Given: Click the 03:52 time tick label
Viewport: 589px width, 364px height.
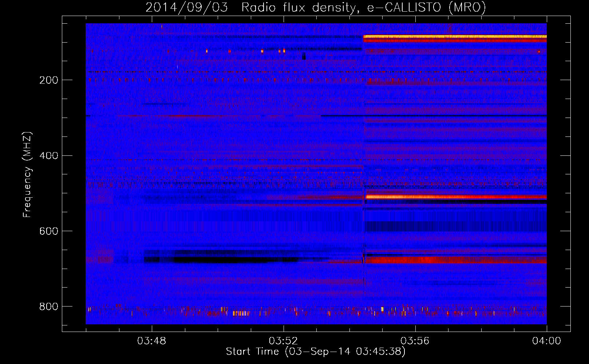Looking at the screenshot, I should tap(283, 341).
